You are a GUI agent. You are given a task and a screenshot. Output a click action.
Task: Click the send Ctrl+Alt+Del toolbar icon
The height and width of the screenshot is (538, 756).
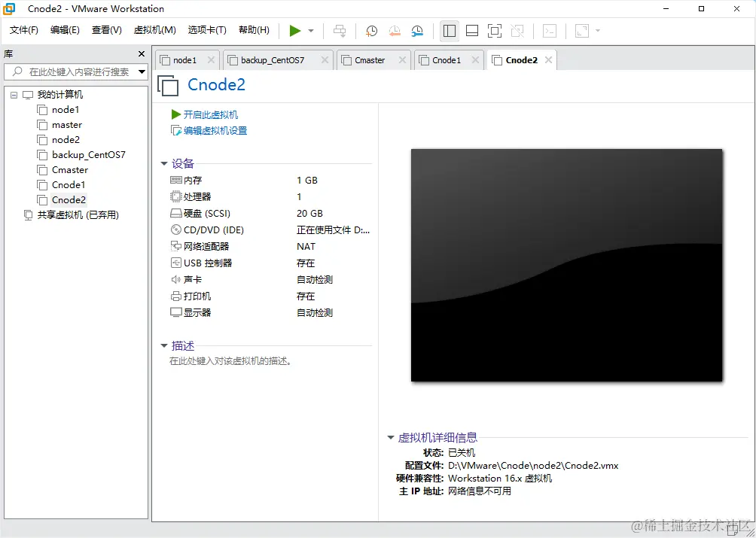(x=340, y=31)
